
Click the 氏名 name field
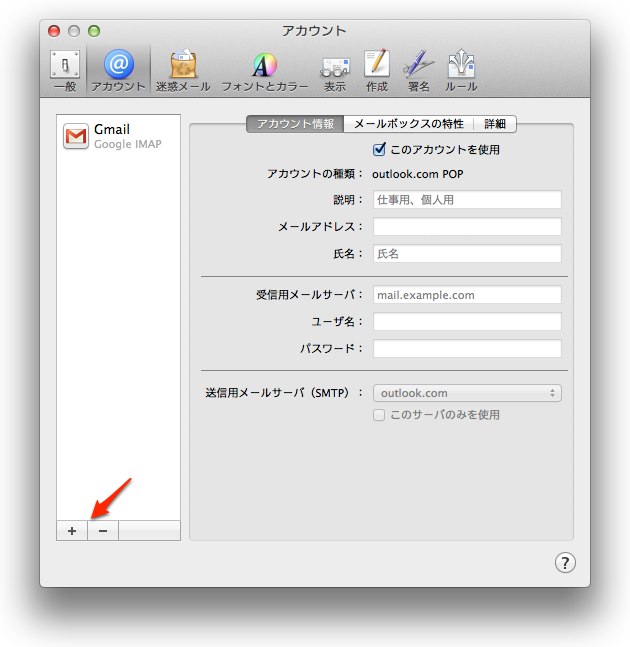pos(467,253)
